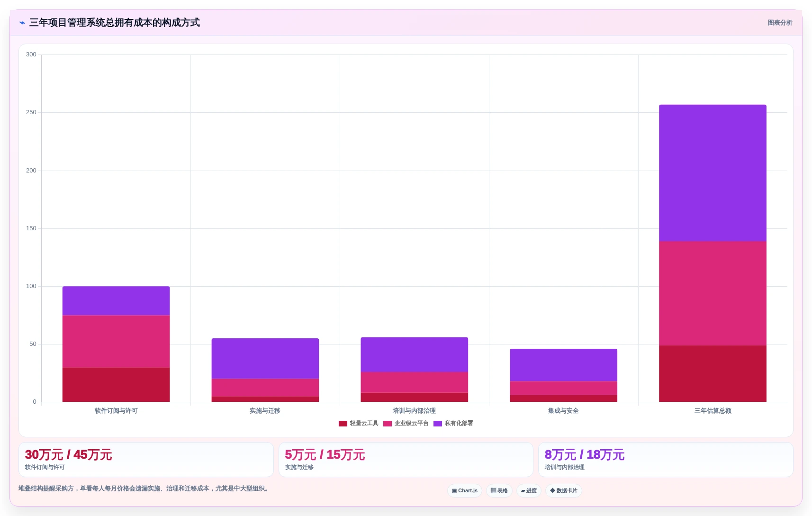Click the pink 企业级云平台 legend swatch
The image size is (812, 516).
(388, 424)
